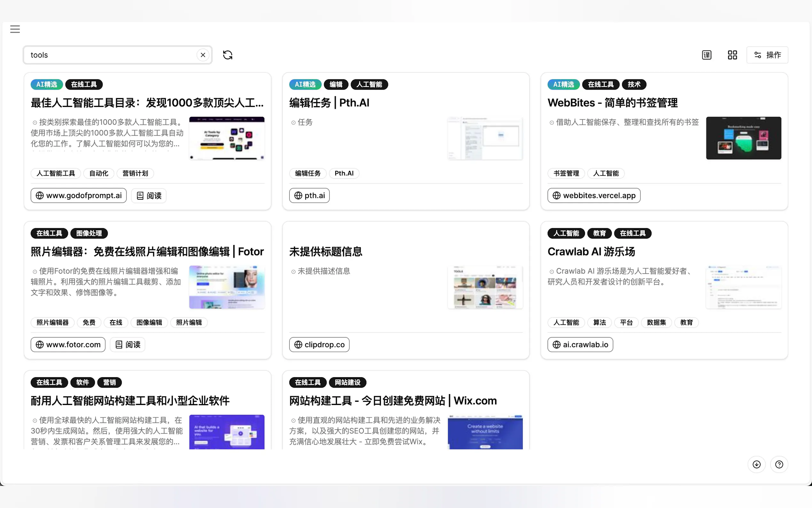Viewport: 812px width, 508px height.
Task: Switch to translated list view icon
Action: coord(707,55)
